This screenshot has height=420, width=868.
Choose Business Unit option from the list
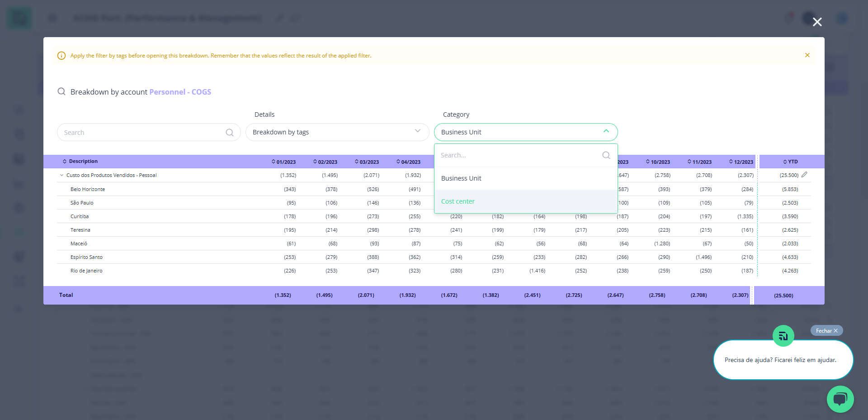pos(526,178)
